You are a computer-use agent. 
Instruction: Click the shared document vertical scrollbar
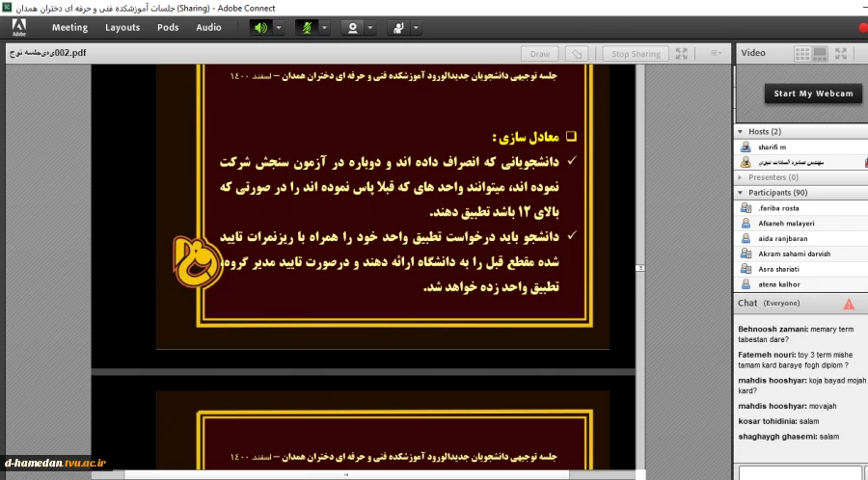(x=640, y=268)
